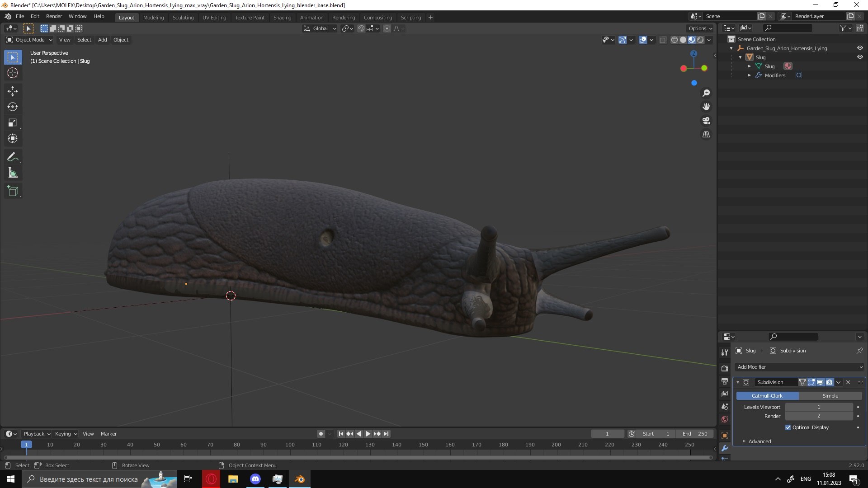Select Simple subdivision type button
The height and width of the screenshot is (488, 868).
point(830,396)
